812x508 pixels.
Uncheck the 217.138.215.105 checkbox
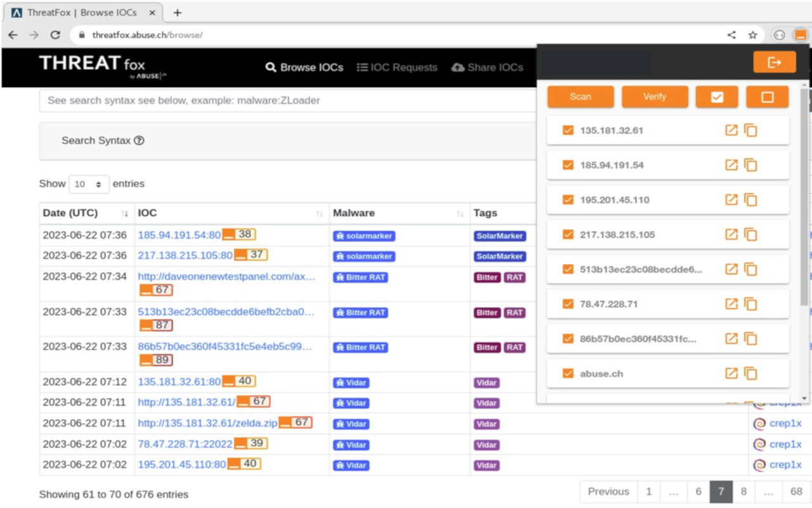point(568,234)
